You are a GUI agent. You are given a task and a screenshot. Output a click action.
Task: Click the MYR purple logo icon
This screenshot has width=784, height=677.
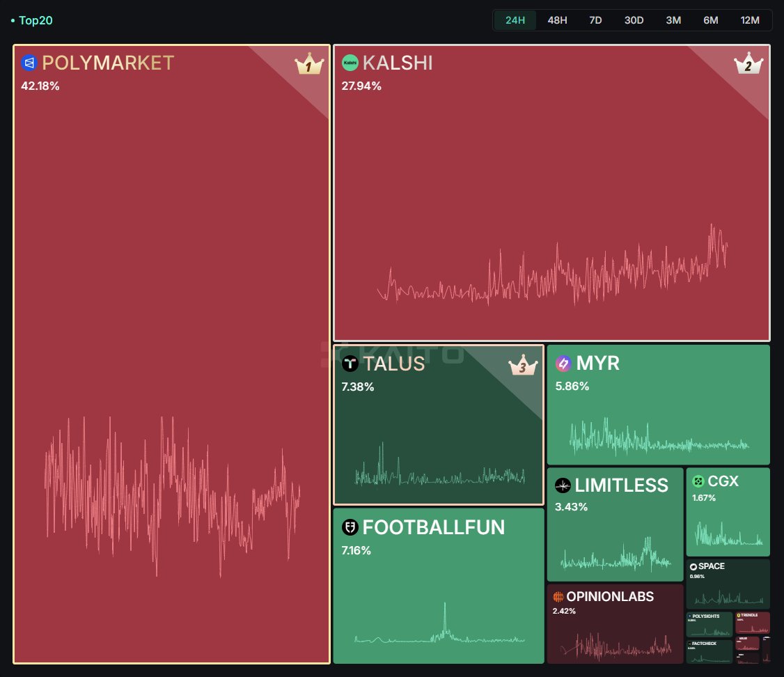pos(563,363)
